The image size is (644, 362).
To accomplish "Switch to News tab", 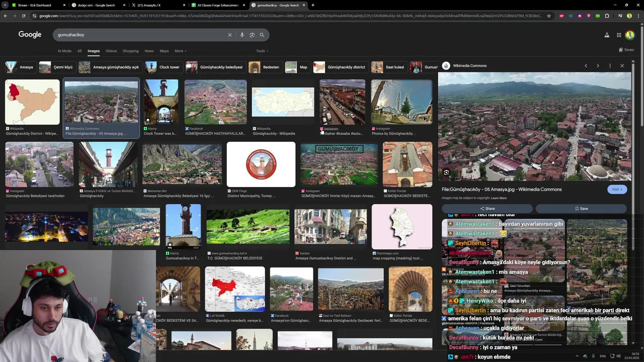I will (x=149, y=51).
